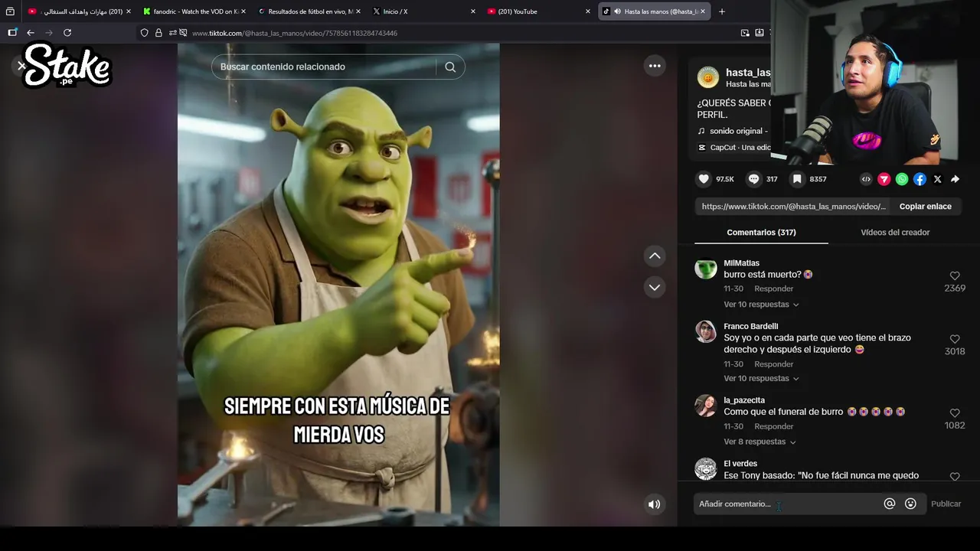Viewport: 980px width, 551px height.
Task: Close the Inicio / X tab
Action: (472, 11)
